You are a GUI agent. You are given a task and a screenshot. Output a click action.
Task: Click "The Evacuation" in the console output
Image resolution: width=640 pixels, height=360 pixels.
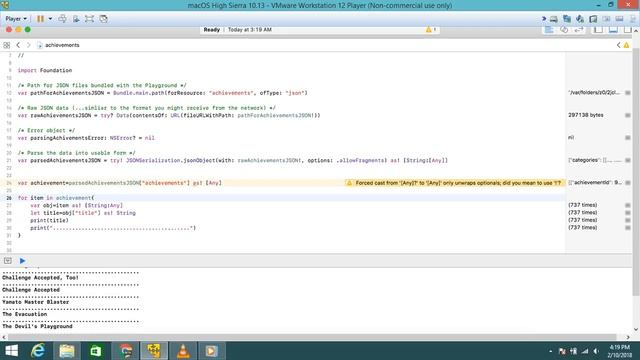click(x=24, y=314)
